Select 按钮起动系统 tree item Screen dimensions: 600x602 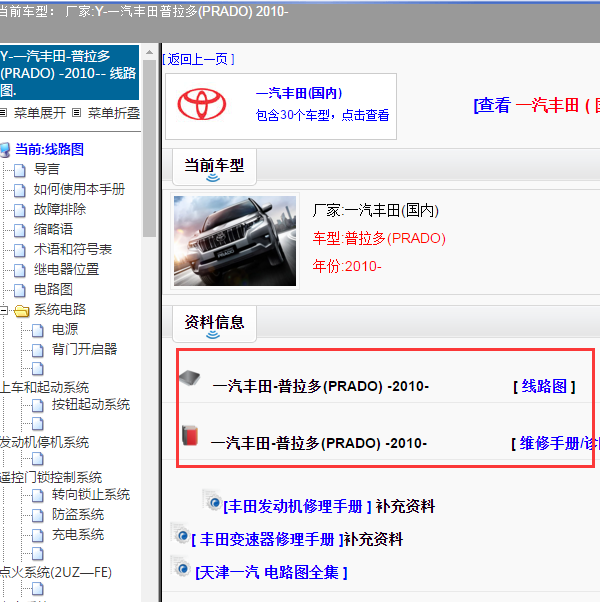pos(91,405)
